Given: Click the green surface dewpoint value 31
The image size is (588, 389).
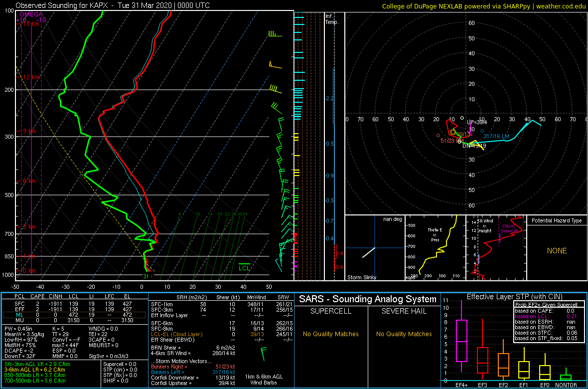Looking at the screenshot, I should point(146,276).
